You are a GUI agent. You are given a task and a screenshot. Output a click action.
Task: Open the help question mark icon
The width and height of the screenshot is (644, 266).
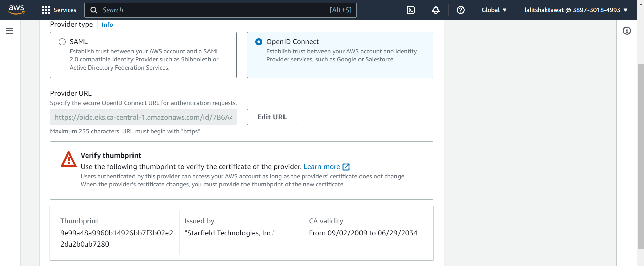(x=460, y=10)
